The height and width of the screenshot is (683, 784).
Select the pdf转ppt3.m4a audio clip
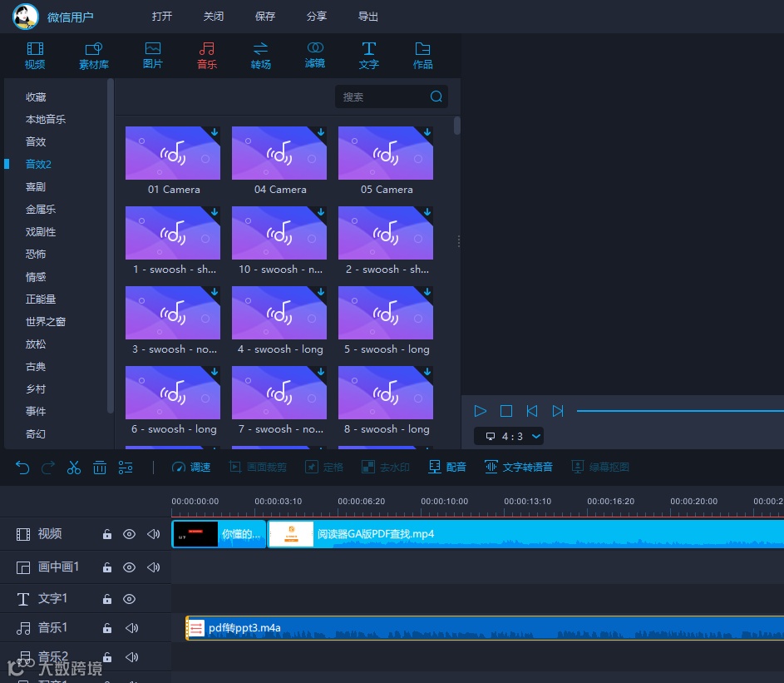point(485,628)
